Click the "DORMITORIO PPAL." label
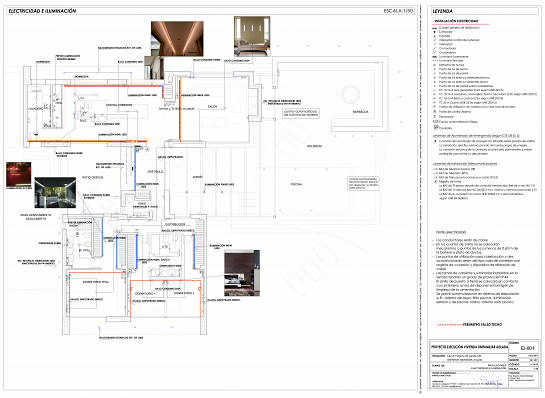Image resolution: width=545 pixels, height=398 pixels. coord(96,282)
